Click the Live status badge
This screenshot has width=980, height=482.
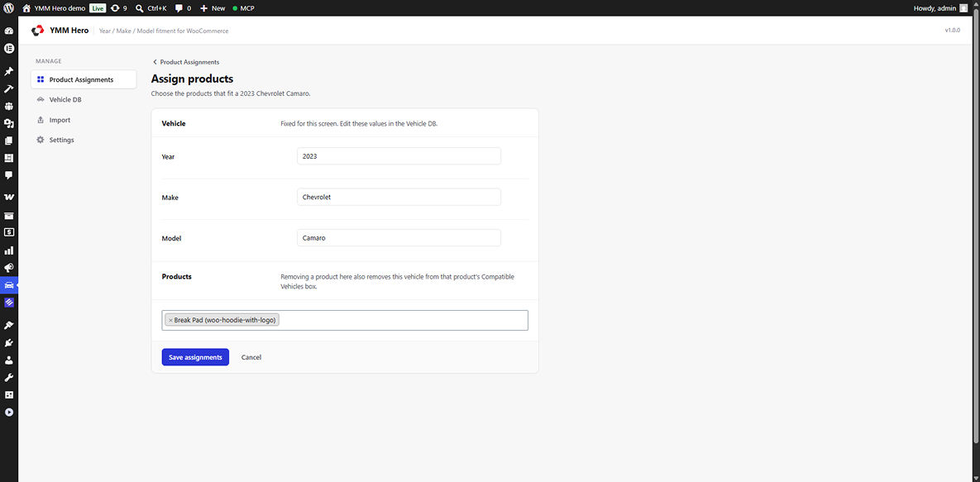98,8
